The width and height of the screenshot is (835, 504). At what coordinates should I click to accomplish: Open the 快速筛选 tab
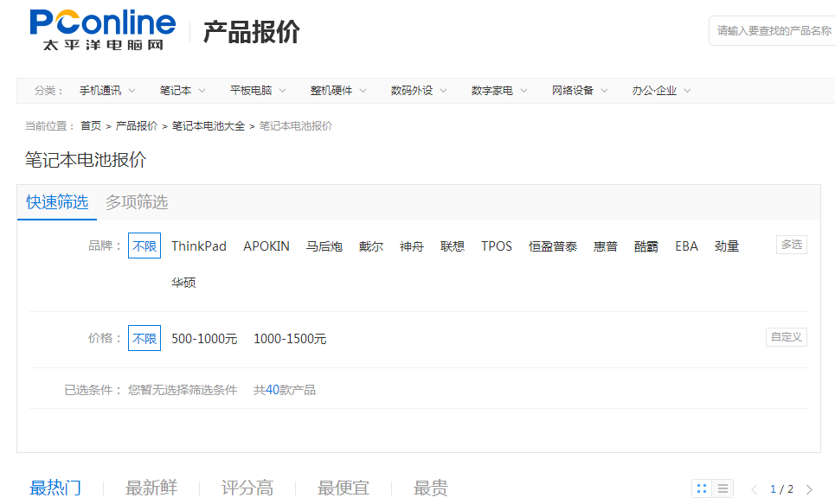(57, 202)
